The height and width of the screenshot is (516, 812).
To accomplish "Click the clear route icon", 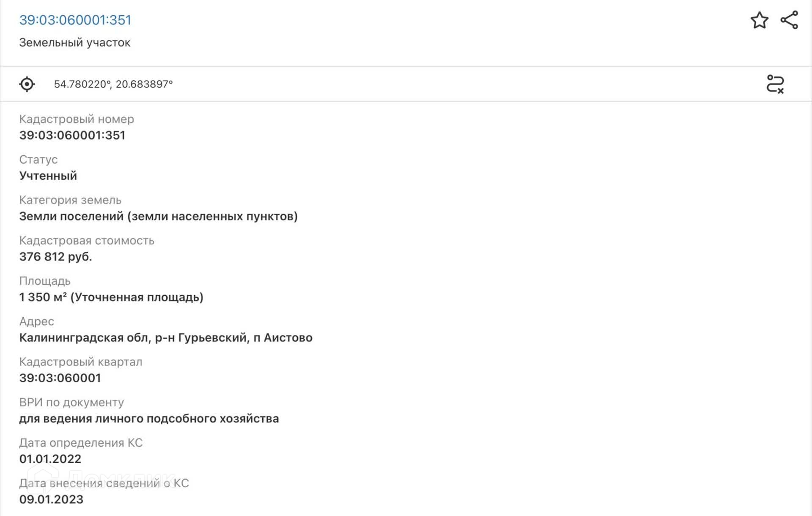I will click(x=775, y=84).
